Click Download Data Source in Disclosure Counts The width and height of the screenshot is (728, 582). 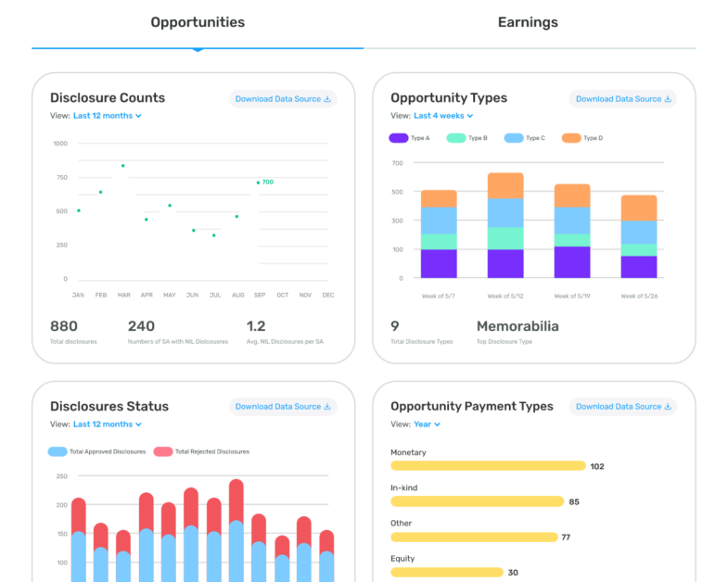[277, 99]
